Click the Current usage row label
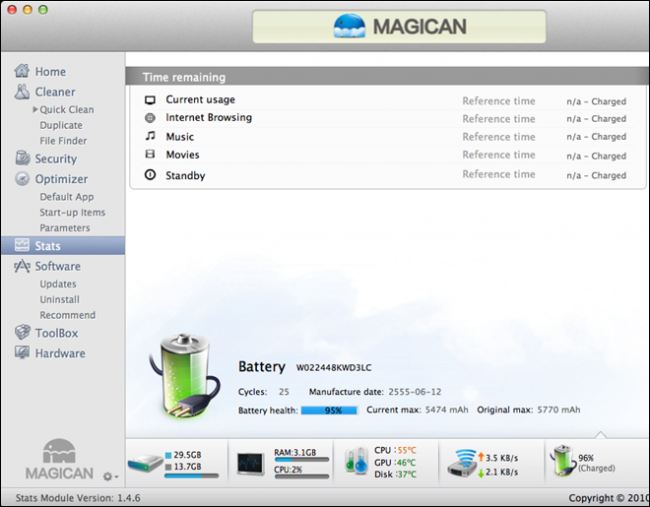 coord(200,99)
